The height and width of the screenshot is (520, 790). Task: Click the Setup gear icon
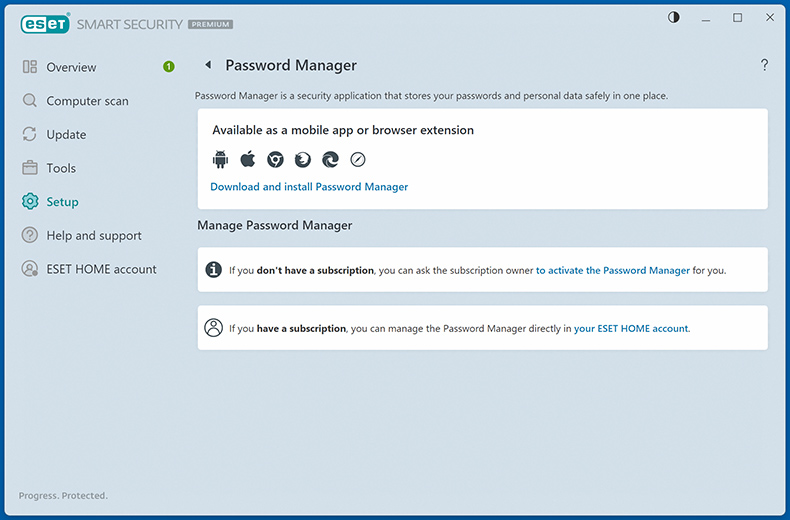(x=30, y=202)
